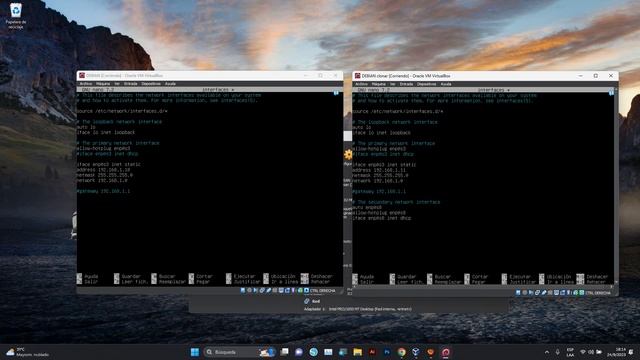The image size is (640, 360).
Task: Open Archivo menu in DEBIAN clonar window
Action: [x=361, y=84]
